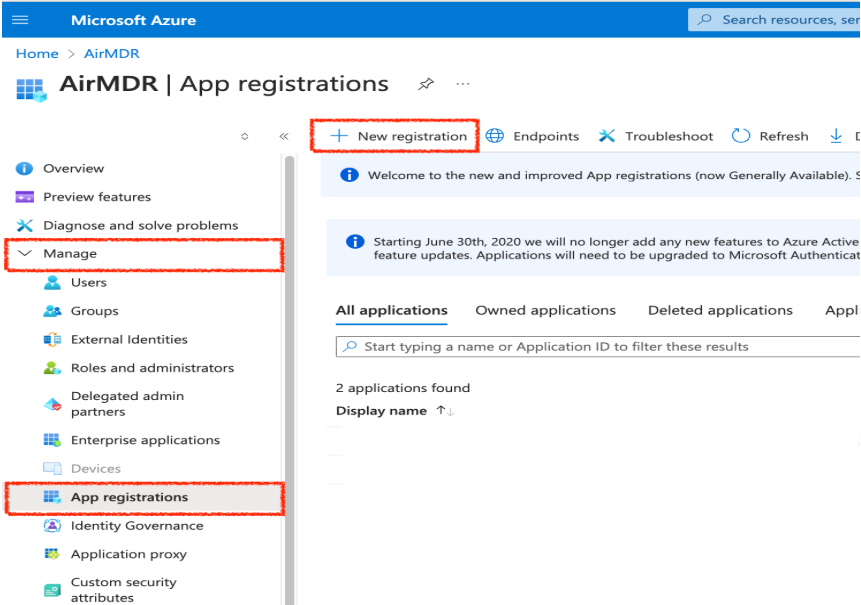Click the expand/collapse all sort arrows icon
The height and width of the screenshot is (605, 861).
(x=245, y=136)
